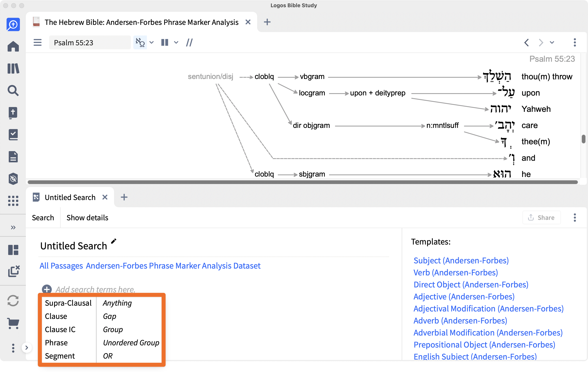
Task: Click the Sync refresh icon
Action: pos(13,300)
